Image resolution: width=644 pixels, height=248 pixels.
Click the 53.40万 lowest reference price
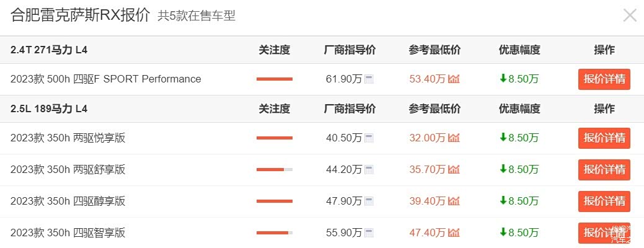[x=427, y=79]
